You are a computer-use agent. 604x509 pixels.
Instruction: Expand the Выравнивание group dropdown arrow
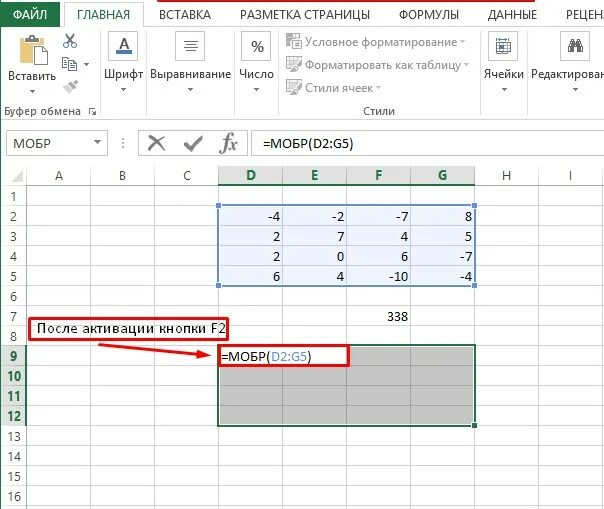point(190,89)
